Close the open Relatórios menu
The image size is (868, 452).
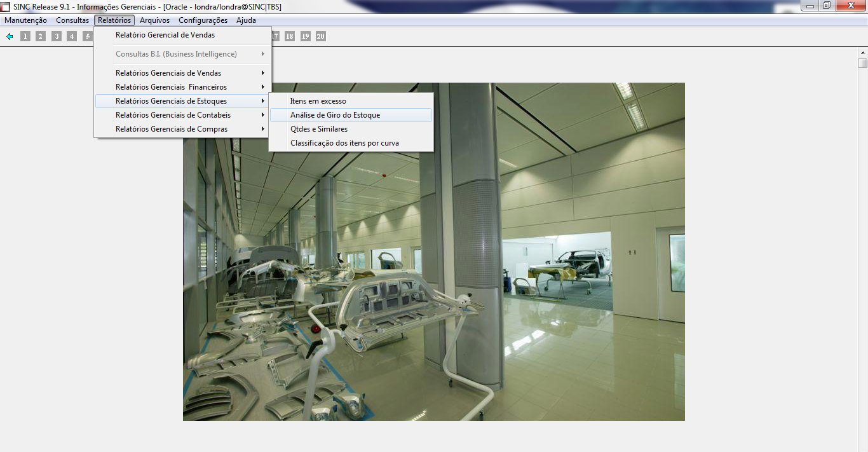pos(114,20)
